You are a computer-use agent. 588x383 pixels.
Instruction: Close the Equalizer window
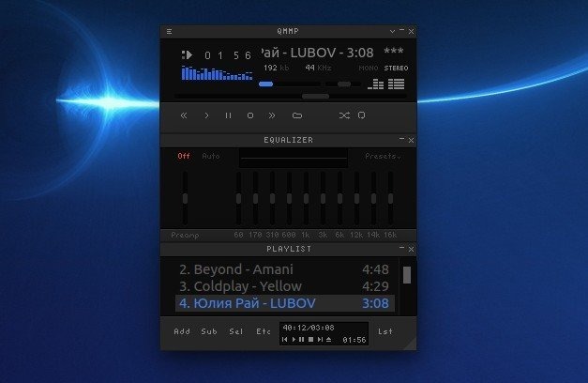(x=411, y=140)
